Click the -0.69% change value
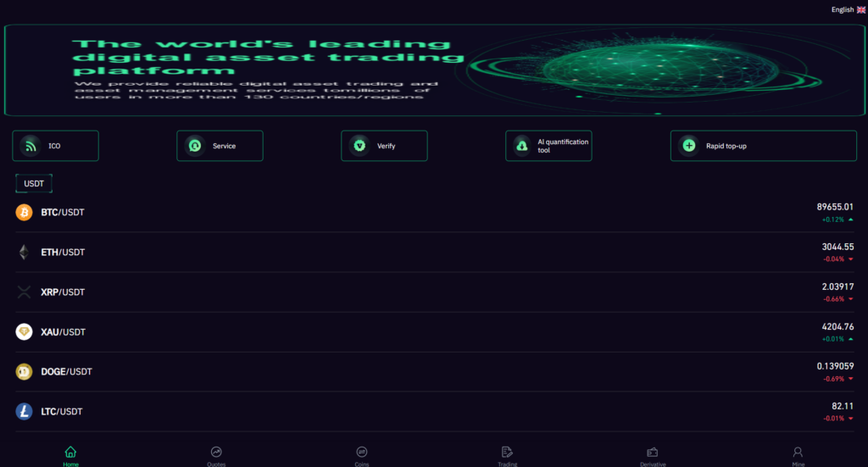The image size is (868, 467). tap(833, 379)
